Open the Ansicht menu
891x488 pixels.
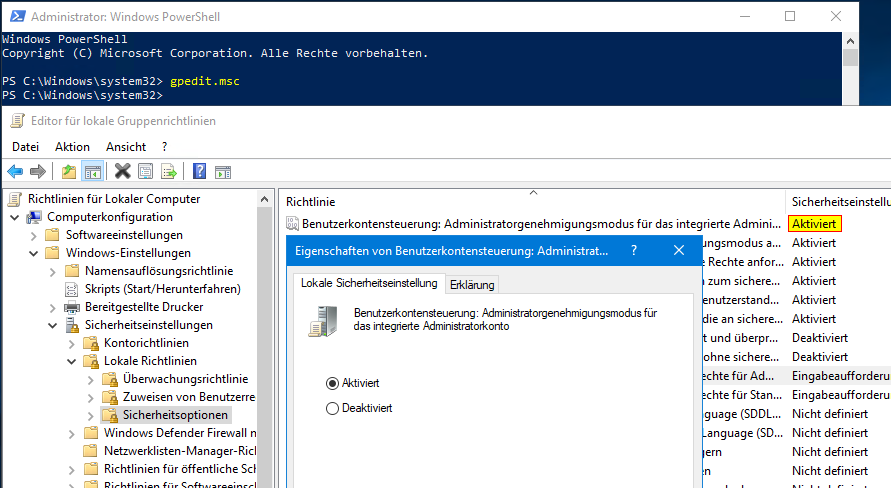[x=125, y=146]
